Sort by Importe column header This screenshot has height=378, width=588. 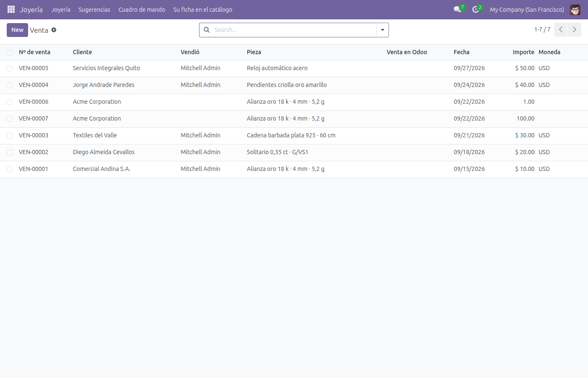pos(523,52)
